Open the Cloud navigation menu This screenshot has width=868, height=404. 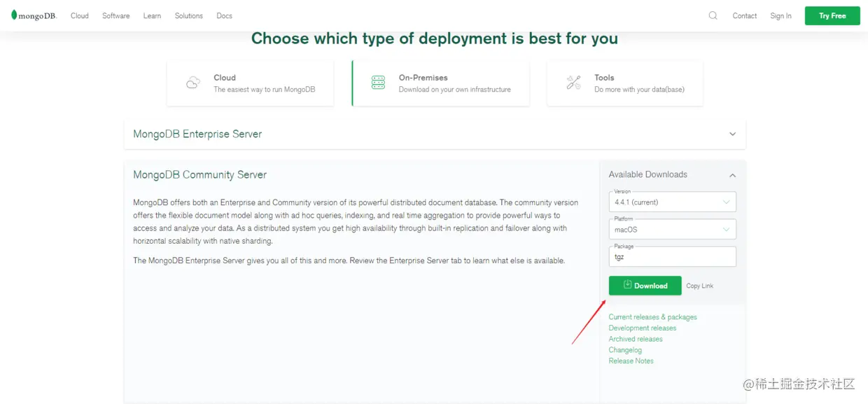pyautogui.click(x=80, y=15)
